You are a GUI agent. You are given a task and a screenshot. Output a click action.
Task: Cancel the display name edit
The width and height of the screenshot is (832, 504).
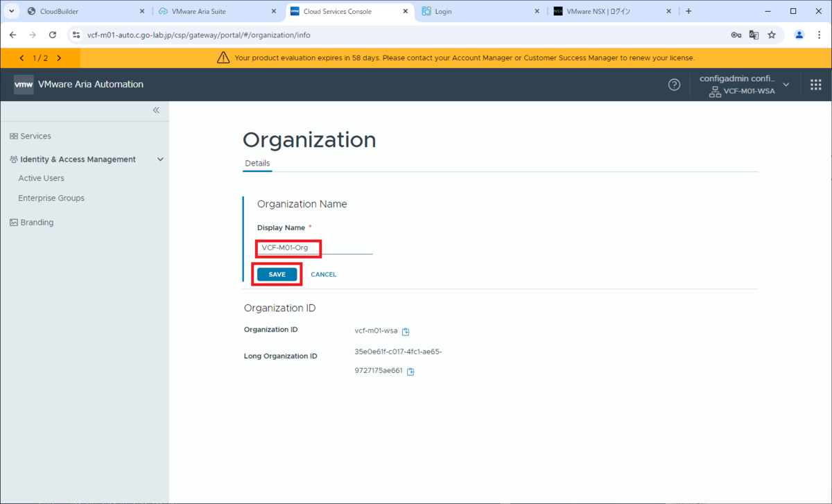pyautogui.click(x=324, y=275)
